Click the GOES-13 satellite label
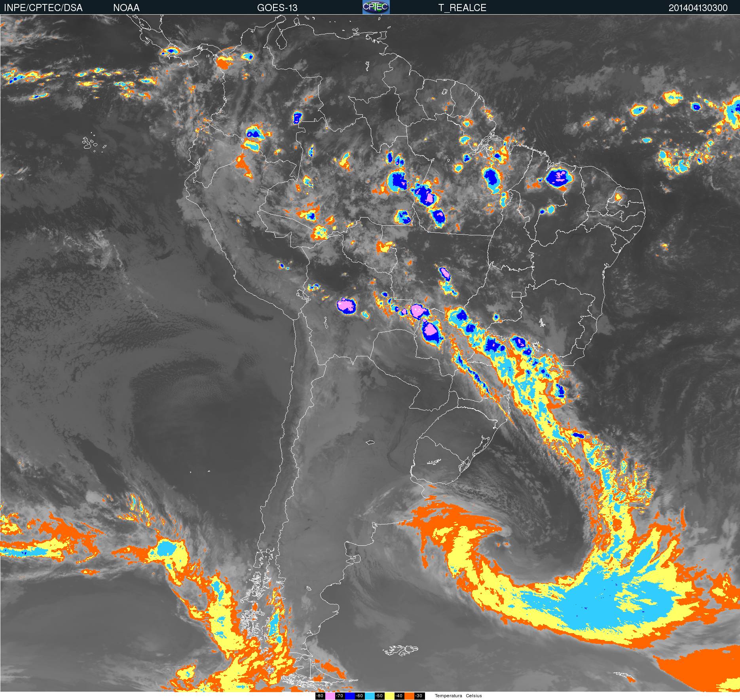Viewport: 740px width, 700px height. 277,8
